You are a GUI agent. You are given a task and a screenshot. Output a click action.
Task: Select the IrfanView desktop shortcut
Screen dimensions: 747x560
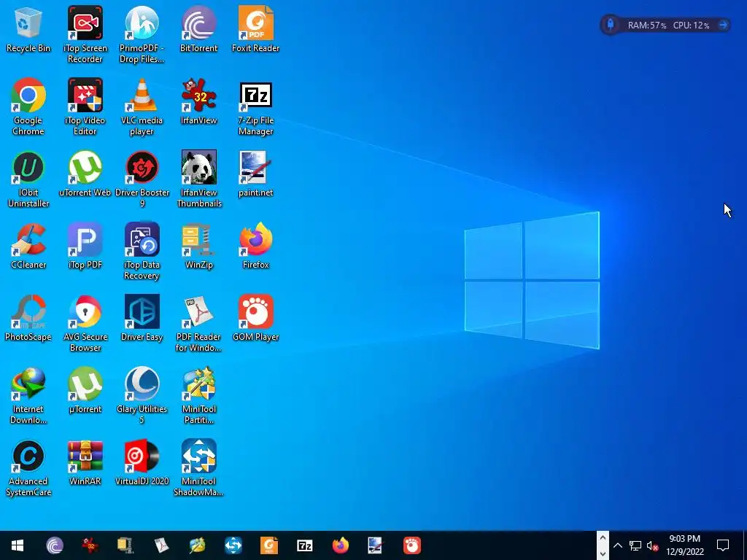pyautogui.click(x=198, y=102)
